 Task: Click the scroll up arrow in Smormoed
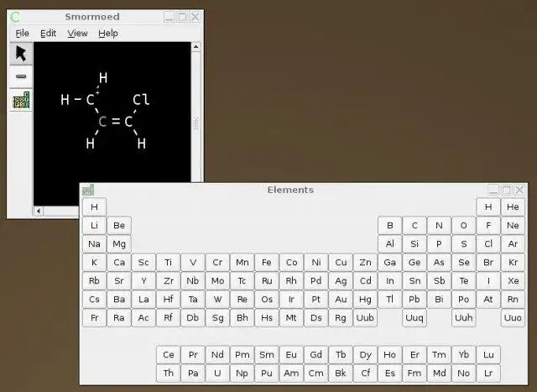click(196, 47)
